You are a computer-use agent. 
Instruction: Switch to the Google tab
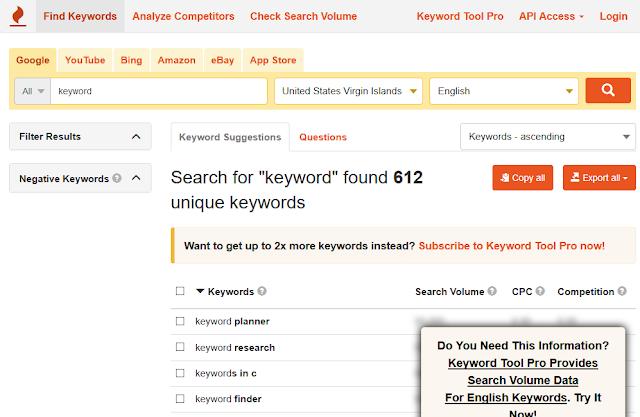pyautogui.click(x=33, y=60)
